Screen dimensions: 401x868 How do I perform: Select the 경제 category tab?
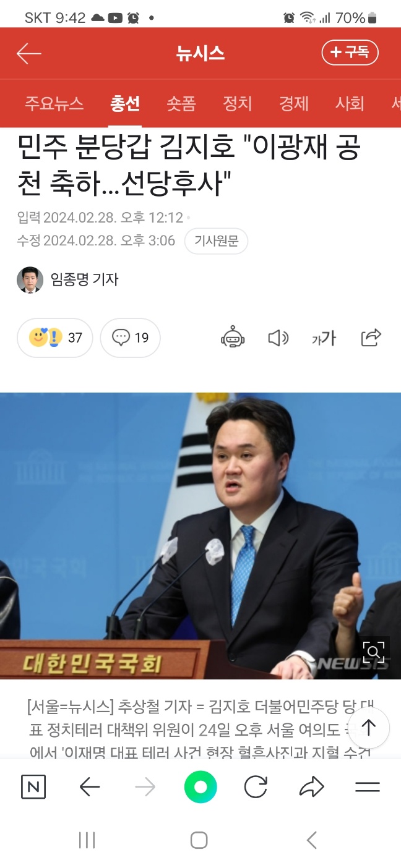[x=294, y=103]
